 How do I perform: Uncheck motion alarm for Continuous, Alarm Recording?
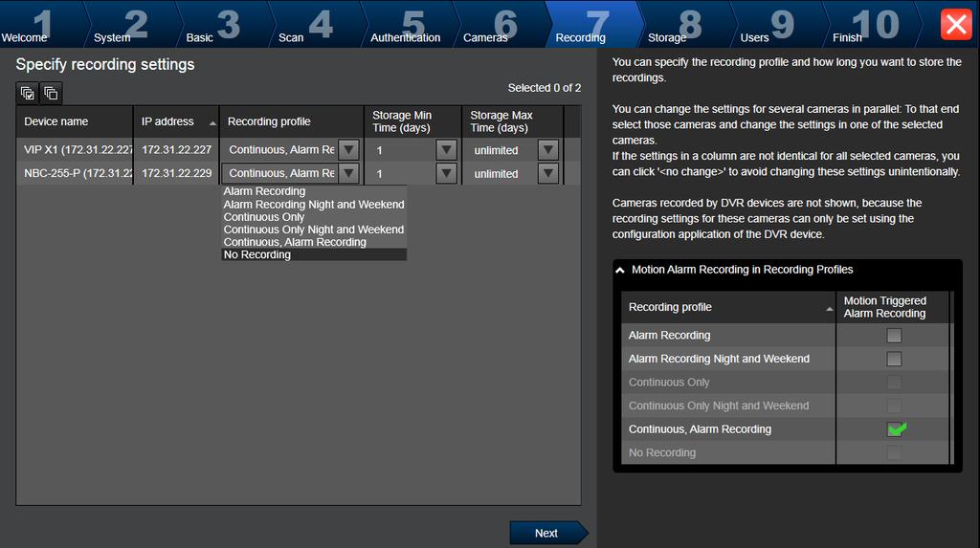pyautogui.click(x=896, y=429)
